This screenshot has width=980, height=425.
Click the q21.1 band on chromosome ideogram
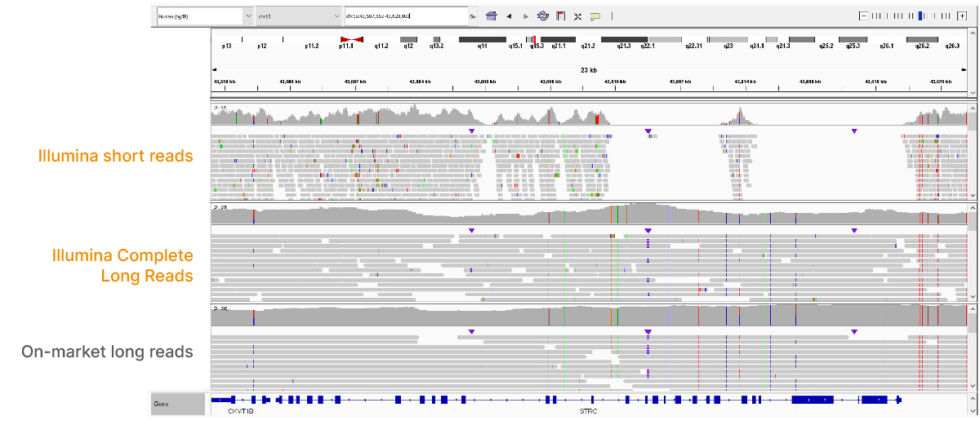[559, 39]
